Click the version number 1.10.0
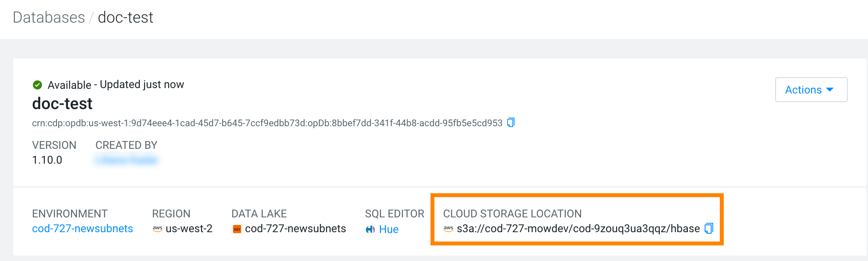 (47, 160)
